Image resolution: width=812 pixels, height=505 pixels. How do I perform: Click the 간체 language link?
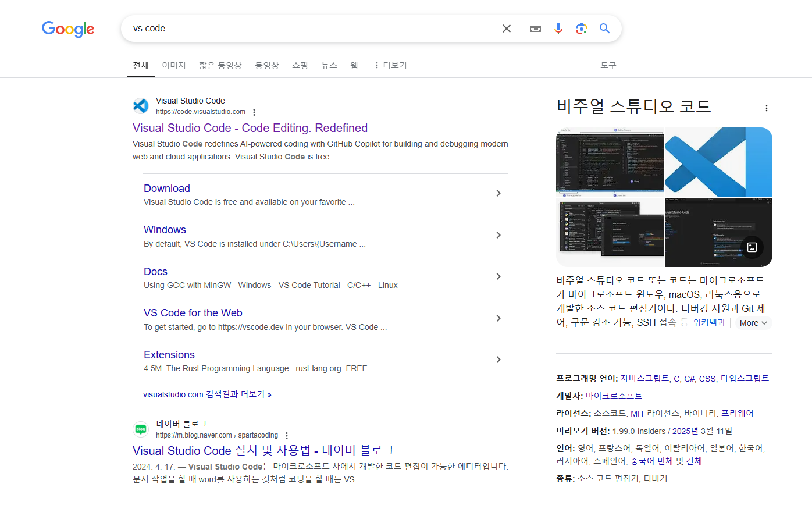[x=694, y=461]
